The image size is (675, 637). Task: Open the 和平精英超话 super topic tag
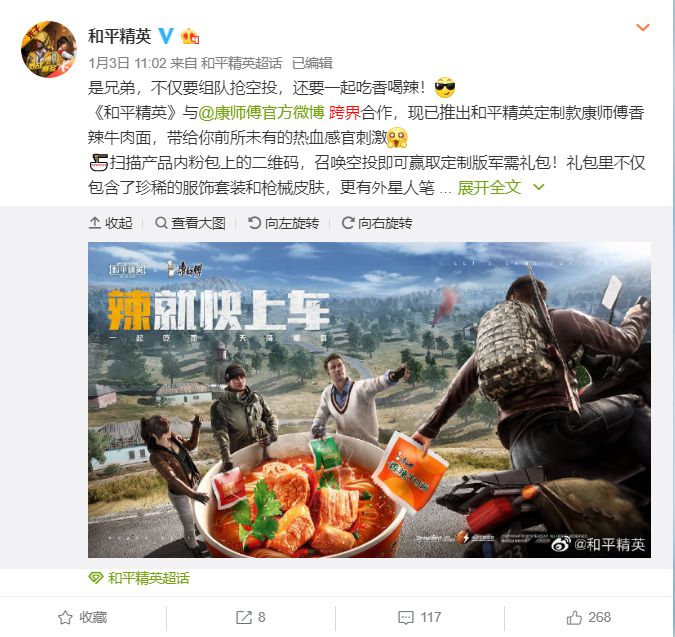139,578
